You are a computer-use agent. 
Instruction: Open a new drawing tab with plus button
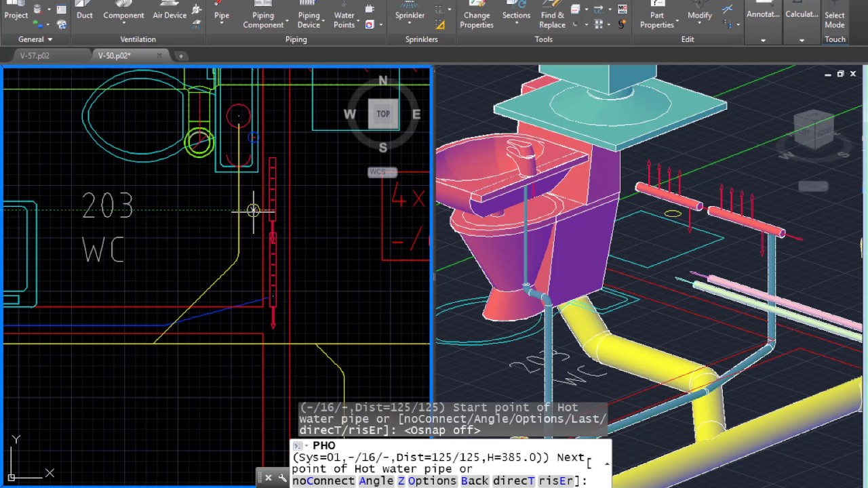181,56
